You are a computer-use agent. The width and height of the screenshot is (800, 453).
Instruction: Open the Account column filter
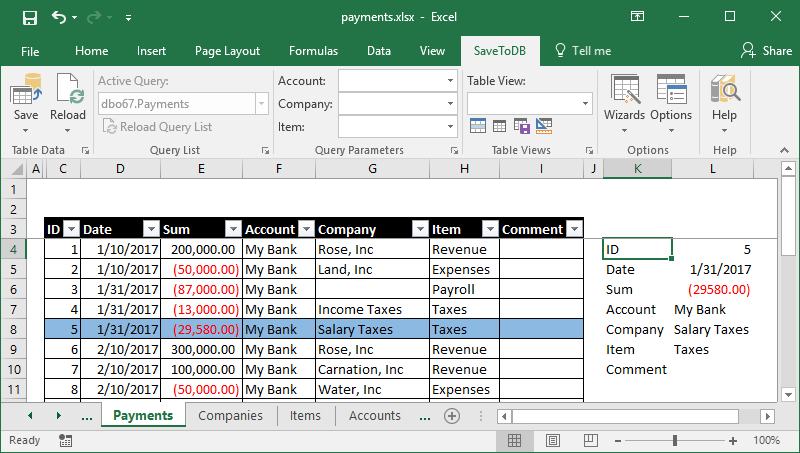click(306, 230)
